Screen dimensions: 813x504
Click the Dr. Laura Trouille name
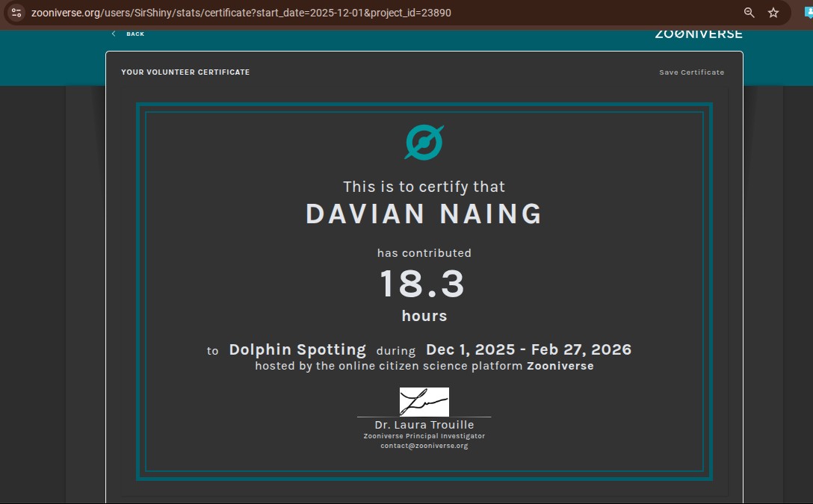(x=424, y=425)
